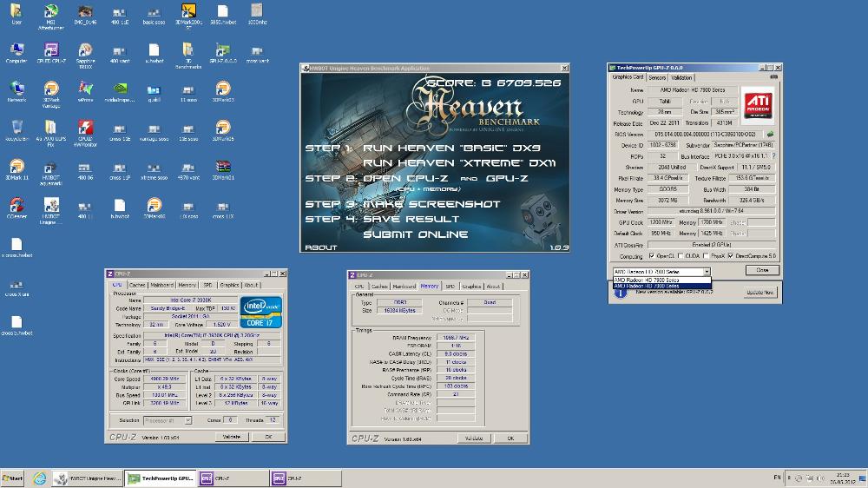
Task: Click the system clock in taskbar
Action: [x=843, y=478]
